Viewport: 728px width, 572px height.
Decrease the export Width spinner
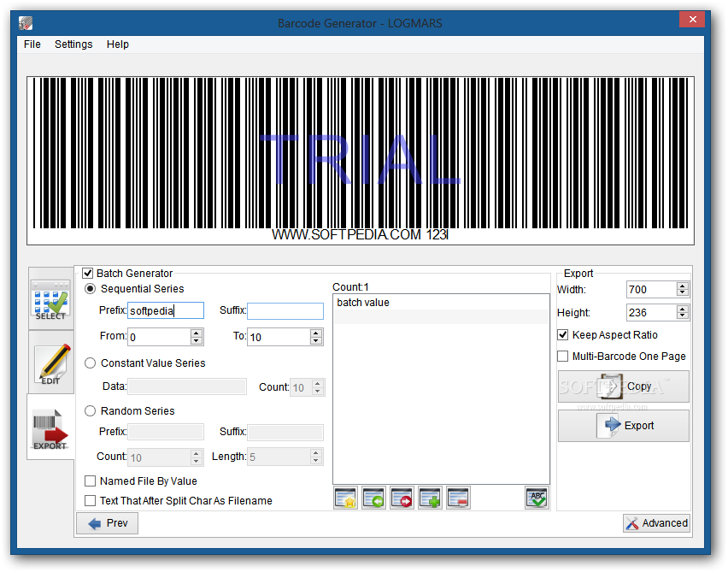[682, 292]
